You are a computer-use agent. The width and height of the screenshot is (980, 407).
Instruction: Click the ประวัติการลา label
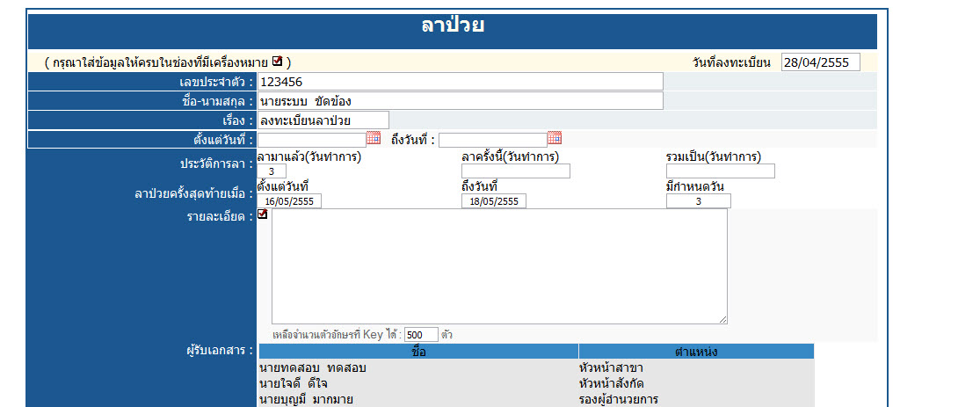coord(216,164)
